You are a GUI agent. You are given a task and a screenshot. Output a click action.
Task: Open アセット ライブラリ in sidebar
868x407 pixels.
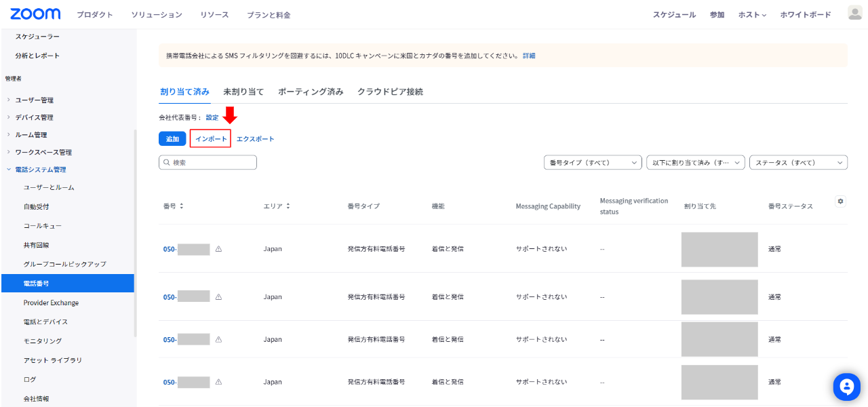coord(52,360)
